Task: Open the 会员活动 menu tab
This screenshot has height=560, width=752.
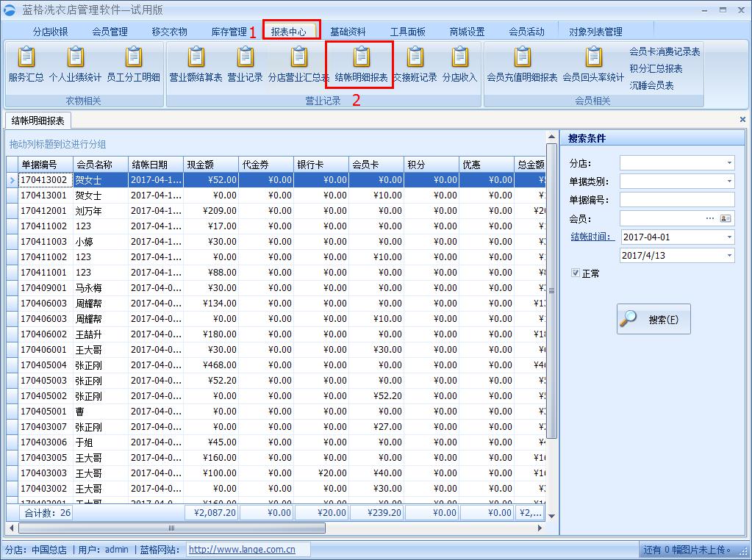Action: pyautogui.click(x=526, y=32)
